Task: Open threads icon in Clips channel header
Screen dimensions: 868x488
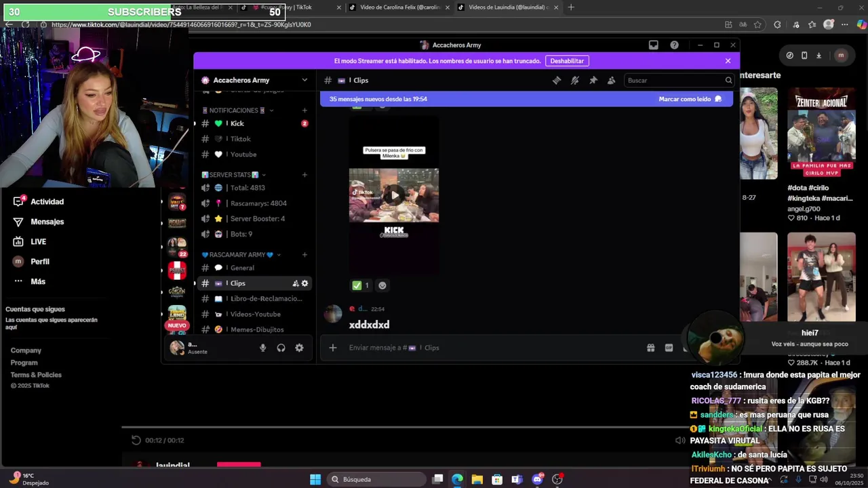Action: (556, 80)
